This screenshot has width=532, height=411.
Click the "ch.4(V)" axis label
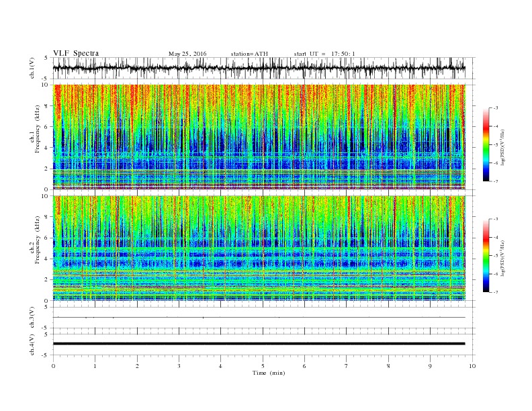point(32,345)
